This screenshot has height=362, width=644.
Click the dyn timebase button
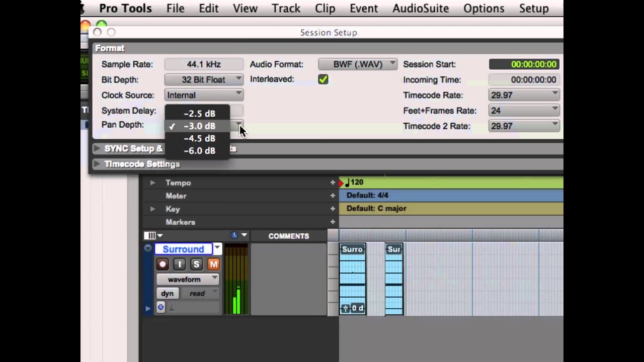tap(167, 294)
